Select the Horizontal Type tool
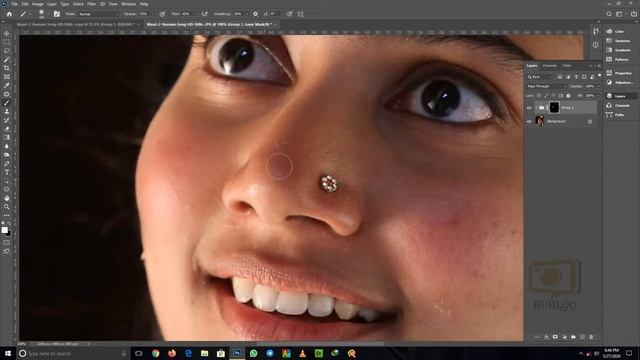This screenshot has width=640, height=360. (7, 172)
